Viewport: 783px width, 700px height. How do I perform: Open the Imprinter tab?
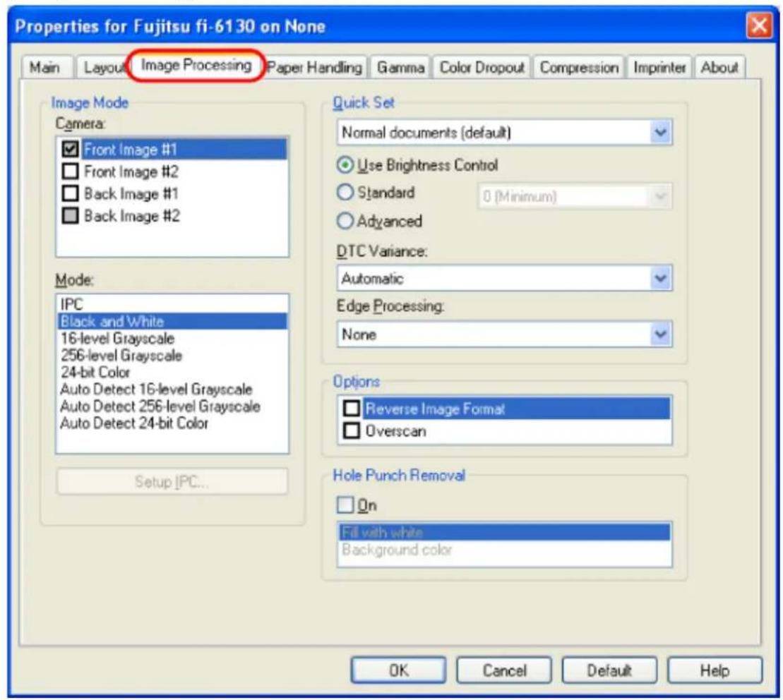[659, 67]
